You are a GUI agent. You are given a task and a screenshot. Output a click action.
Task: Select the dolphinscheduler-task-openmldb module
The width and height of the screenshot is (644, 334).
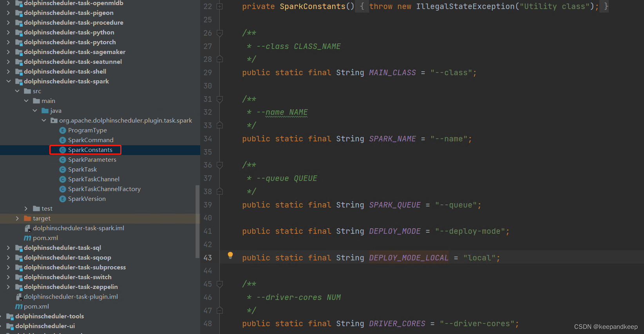tap(74, 3)
